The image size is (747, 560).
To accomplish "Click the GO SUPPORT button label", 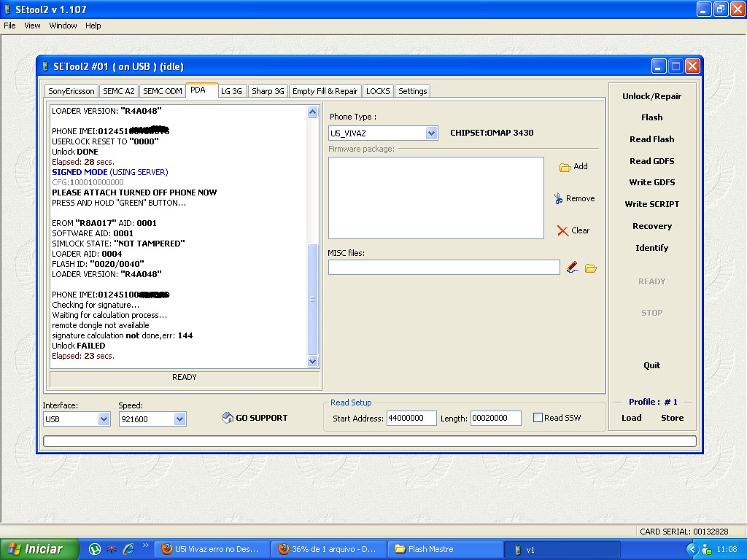I will click(x=262, y=418).
